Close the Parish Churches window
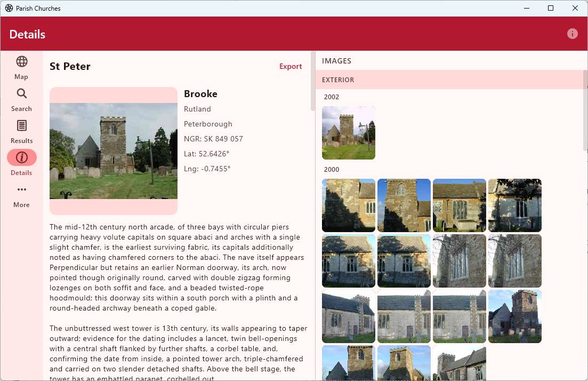Viewport: 588px width, 381px height. (x=575, y=8)
